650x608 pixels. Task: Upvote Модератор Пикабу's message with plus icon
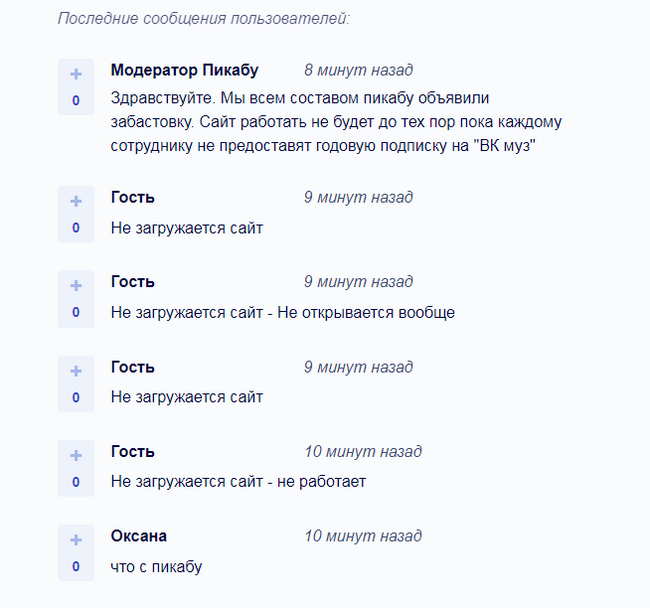(x=75, y=75)
